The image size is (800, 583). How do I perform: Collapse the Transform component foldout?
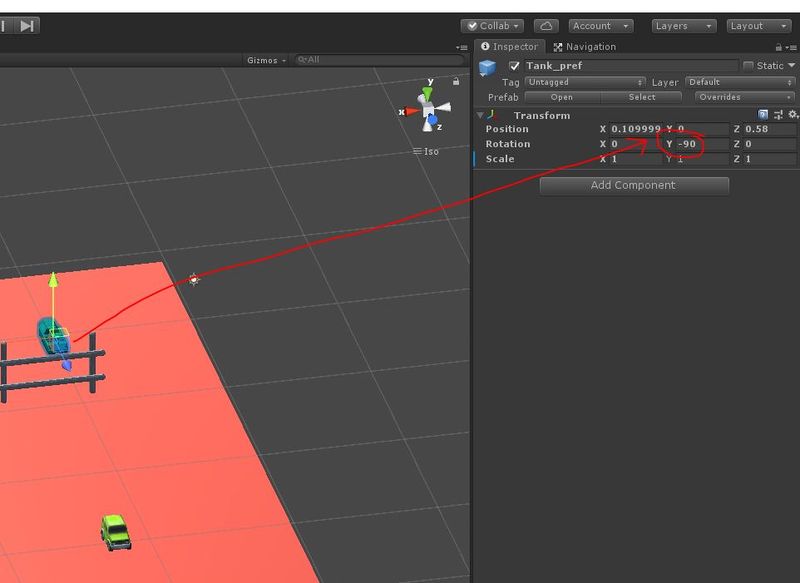480,115
